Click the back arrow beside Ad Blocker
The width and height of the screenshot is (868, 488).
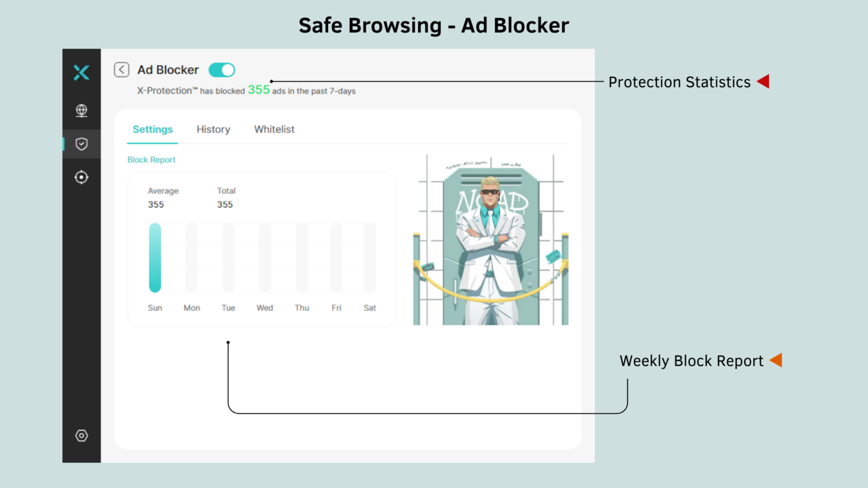coord(121,69)
